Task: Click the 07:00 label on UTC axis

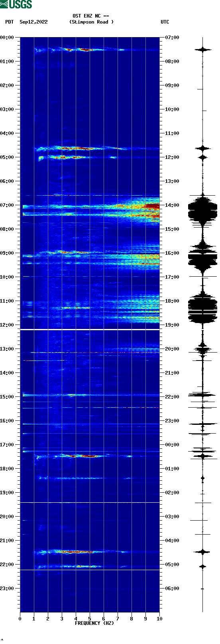Action: coord(172,38)
